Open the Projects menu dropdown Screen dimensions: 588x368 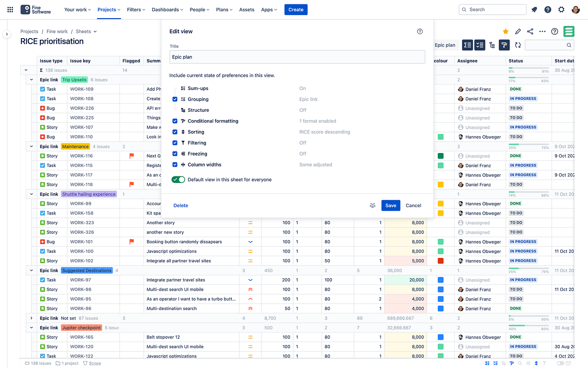point(108,9)
